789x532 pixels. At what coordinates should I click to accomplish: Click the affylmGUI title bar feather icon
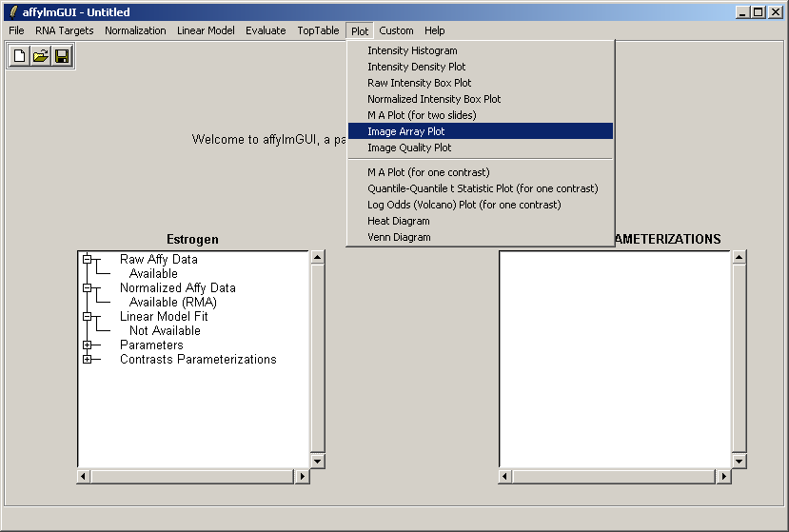pos(12,12)
